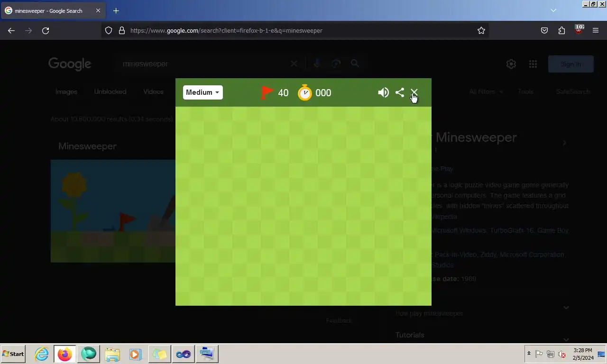Open the tracking protection shield icon
The width and height of the screenshot is (607, 364).
point(109,30)
